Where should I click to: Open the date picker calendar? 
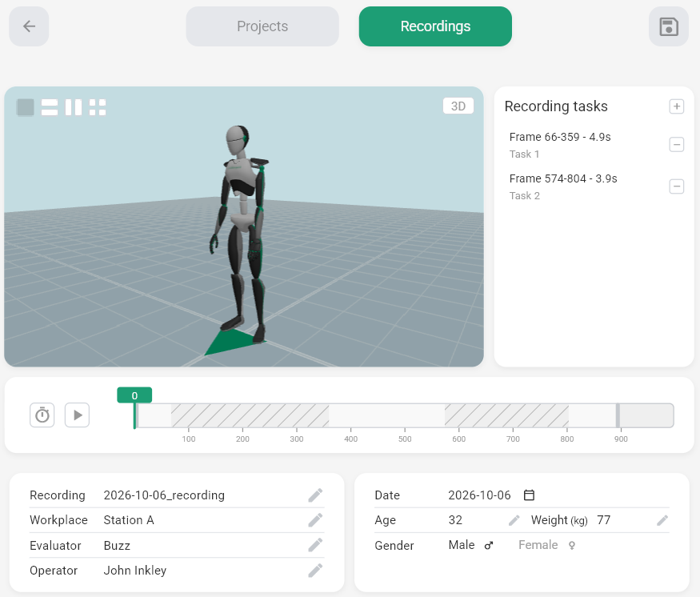(x=529, y=495)
